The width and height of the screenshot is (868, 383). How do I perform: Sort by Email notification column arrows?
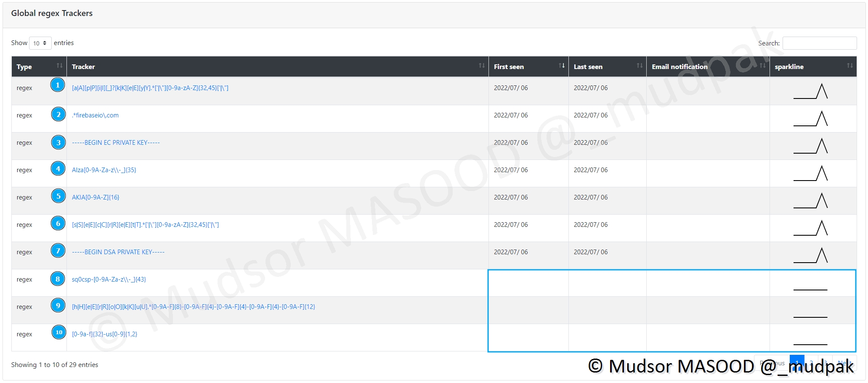[x=762, y=66]
